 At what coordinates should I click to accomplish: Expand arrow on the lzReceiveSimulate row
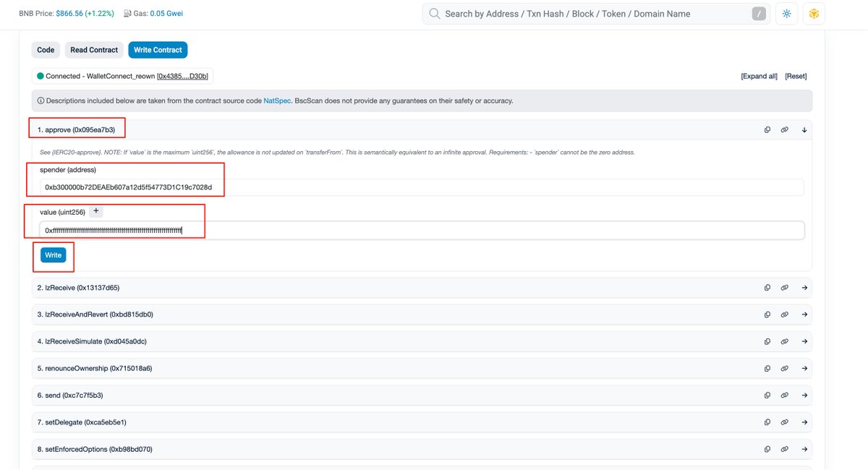coord(804,341)
